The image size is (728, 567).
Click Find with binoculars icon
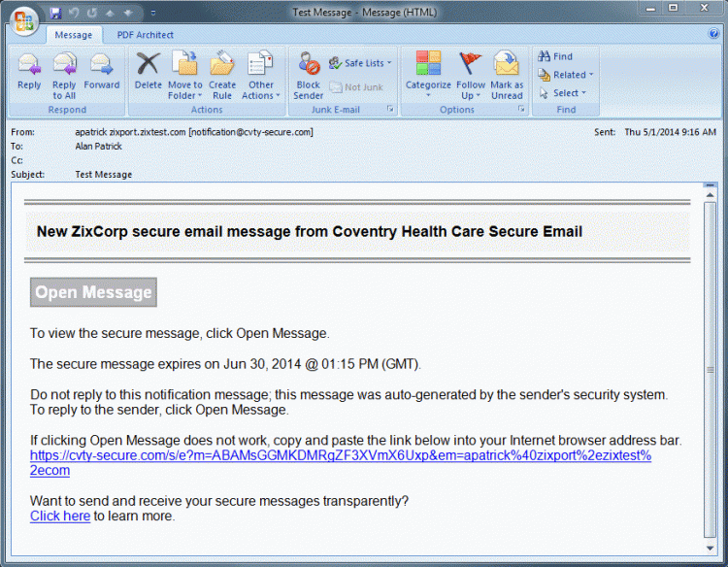tap(555, 56)
